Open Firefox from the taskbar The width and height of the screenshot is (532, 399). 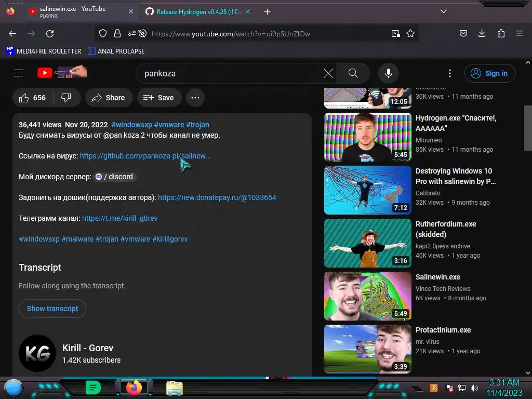tap(134, 388)
